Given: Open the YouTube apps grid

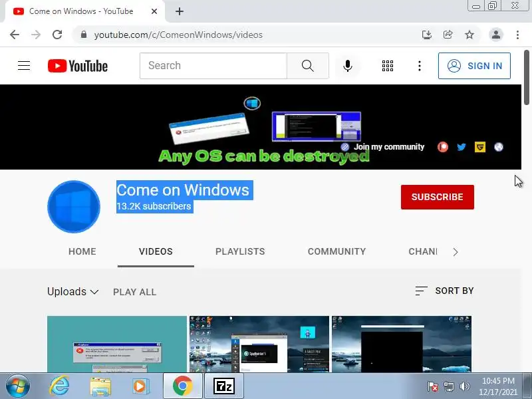Looking at the screenshot, I should coord(388,66).
